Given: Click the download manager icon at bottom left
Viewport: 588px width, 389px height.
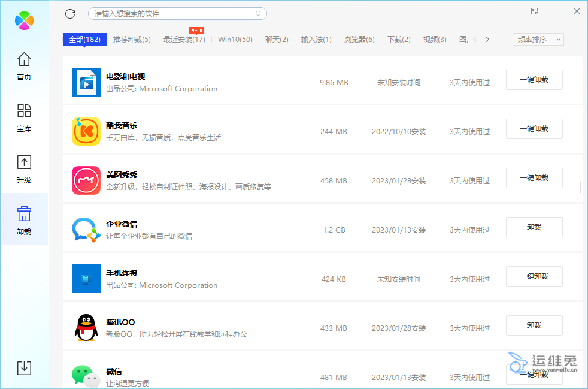Looking at the screenshot, I should pyautogui.click(x=24, y=367).
